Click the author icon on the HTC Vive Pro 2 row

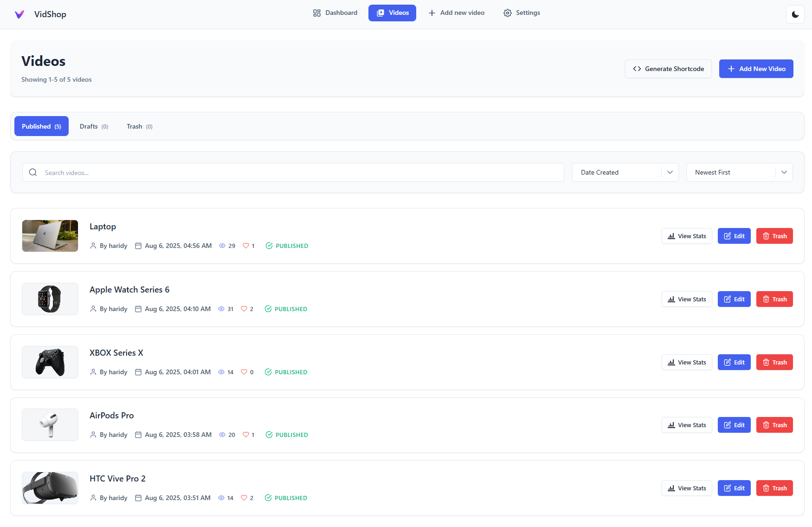tap(93, 498)
